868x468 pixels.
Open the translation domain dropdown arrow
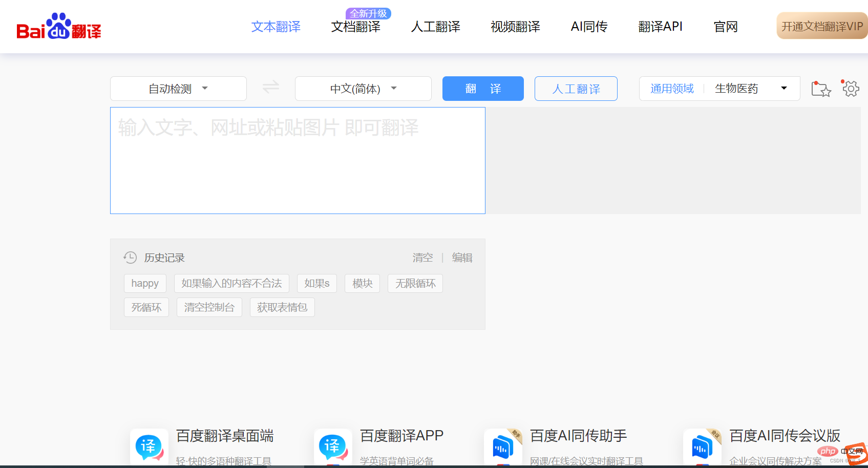pos(784,89)
